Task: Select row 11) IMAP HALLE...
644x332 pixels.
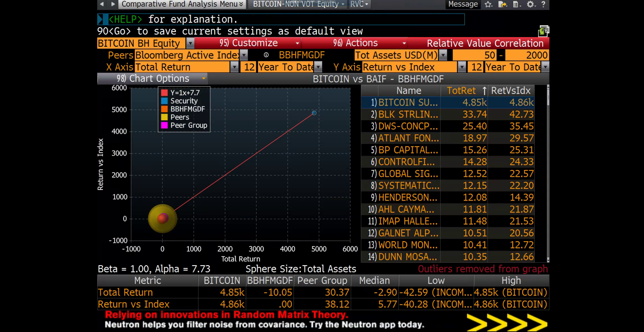Action: pyautogui.click(x=448, y=221)
